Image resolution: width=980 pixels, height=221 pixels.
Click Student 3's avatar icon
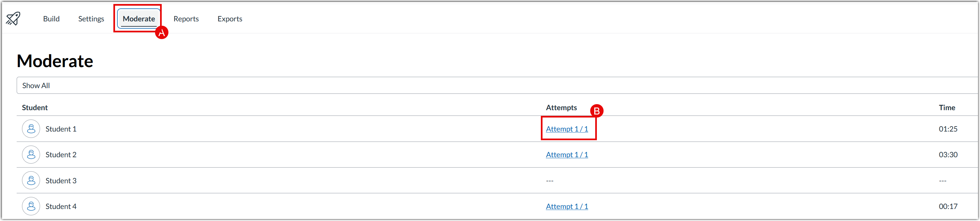pyautogui.click(x=31, y=180)
